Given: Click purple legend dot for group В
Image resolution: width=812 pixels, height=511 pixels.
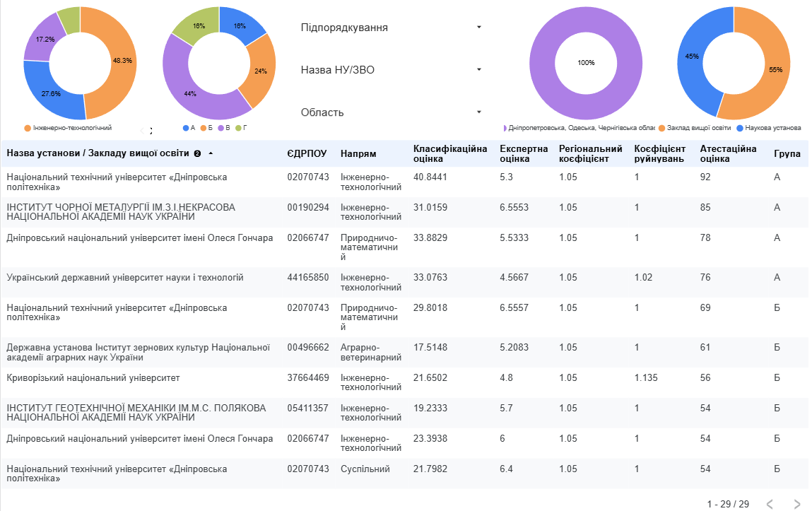Looking at the screenshot, I should pos(221,128).
